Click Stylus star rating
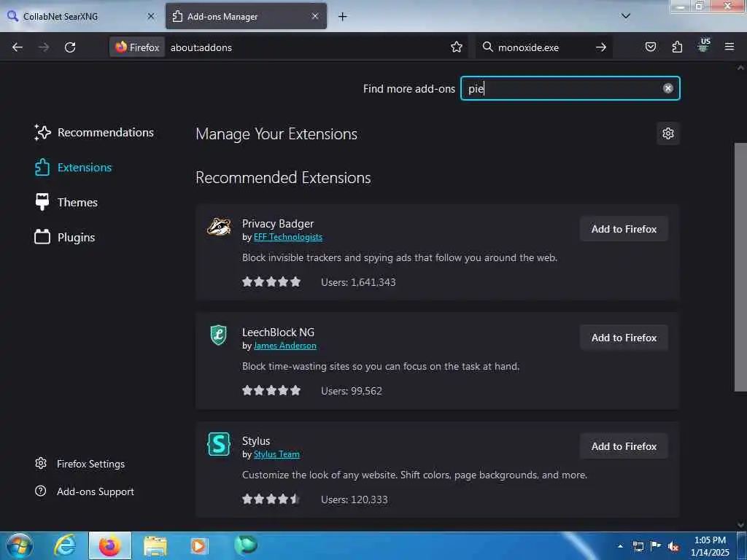This screenshot has width=747, height=560. [x=271, y=499]
